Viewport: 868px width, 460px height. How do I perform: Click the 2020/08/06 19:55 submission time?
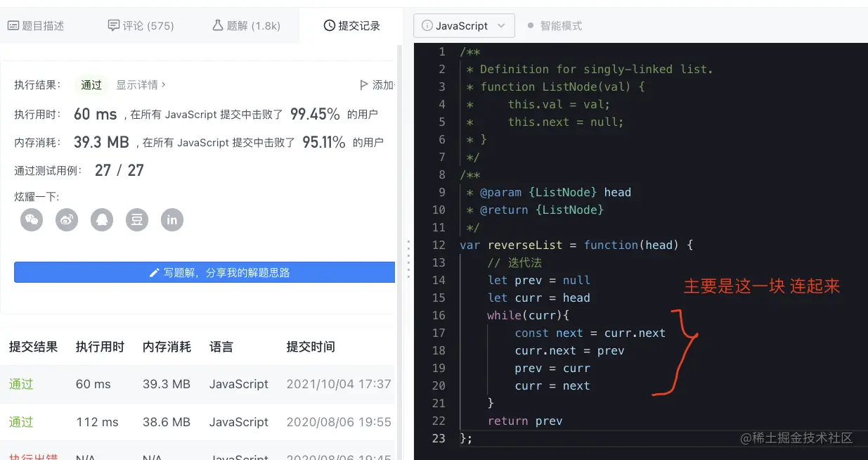pyautogui.click(x=339, y=422)
